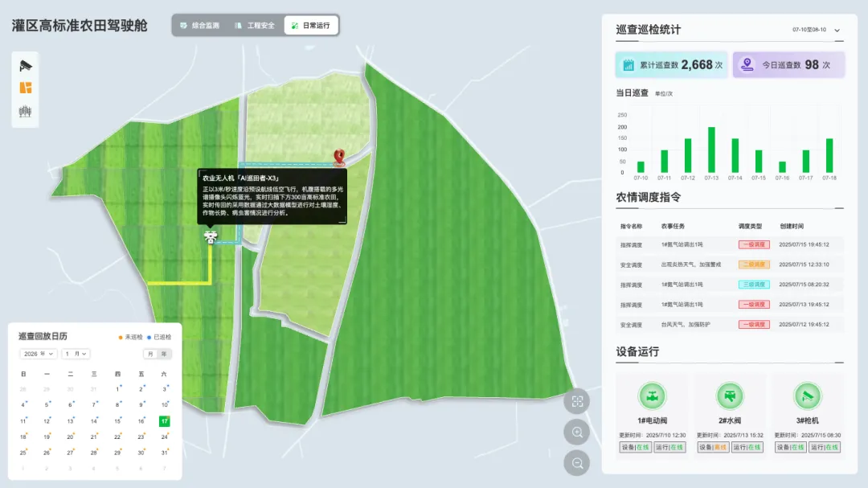Click the 07-18 bar in the chart

(x=829, y=156)
